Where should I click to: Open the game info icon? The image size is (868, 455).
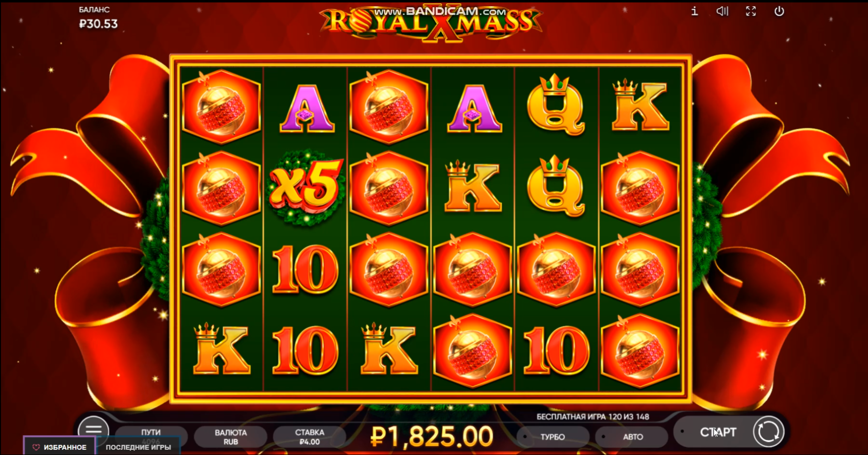point(694,11)
